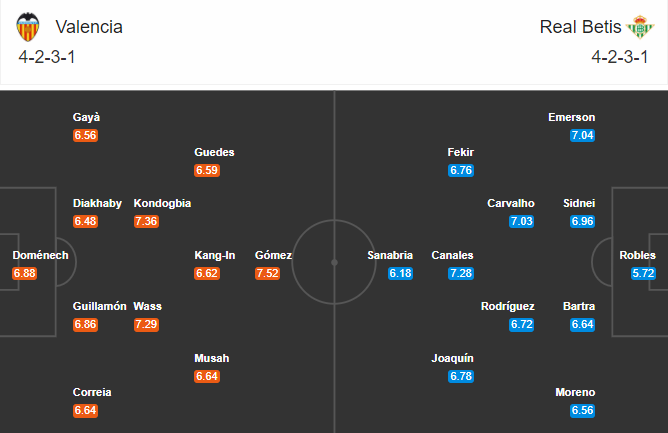Image resolution: width=668 pixels, height=433 pixels.
Task: Click Gómez's 7.52 rating badge
Action: (268, 273)
